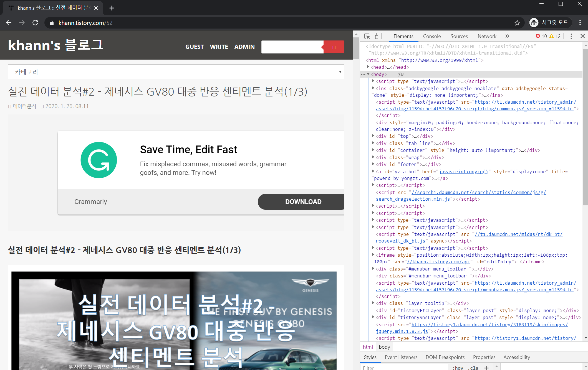Bookmark this page with star icon

tap(517, 23)
